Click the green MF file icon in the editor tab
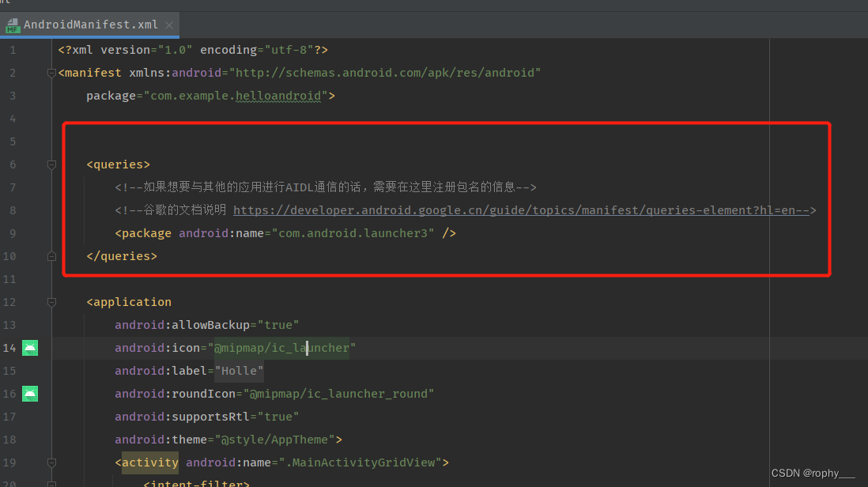 12,25
